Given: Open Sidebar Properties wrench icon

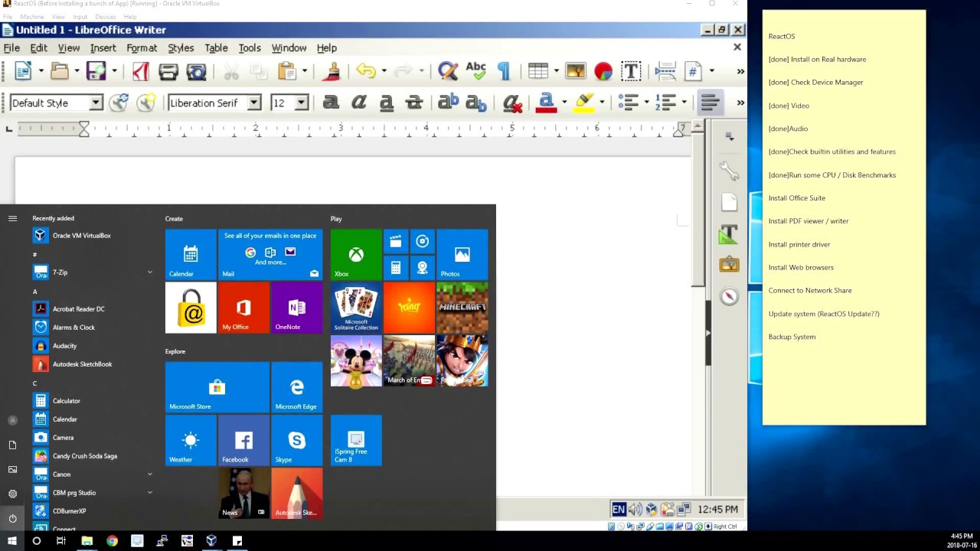Looking at the screenshot, I should point(729,171).
